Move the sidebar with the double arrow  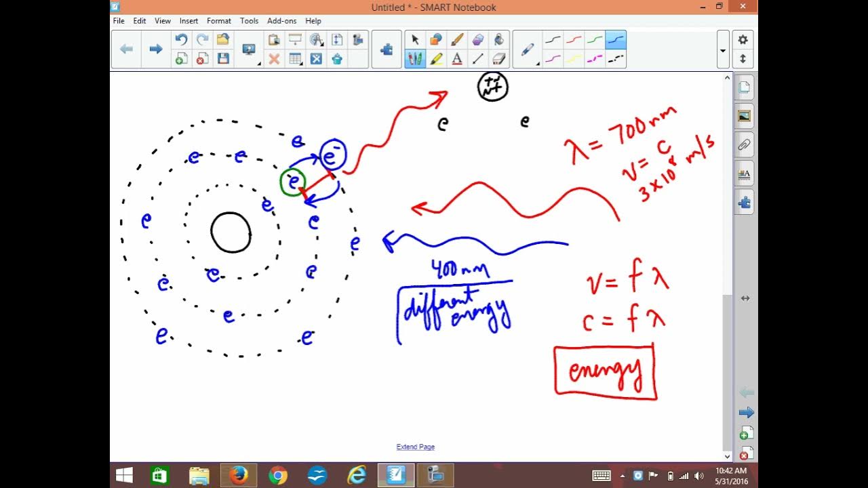[745, 298]
